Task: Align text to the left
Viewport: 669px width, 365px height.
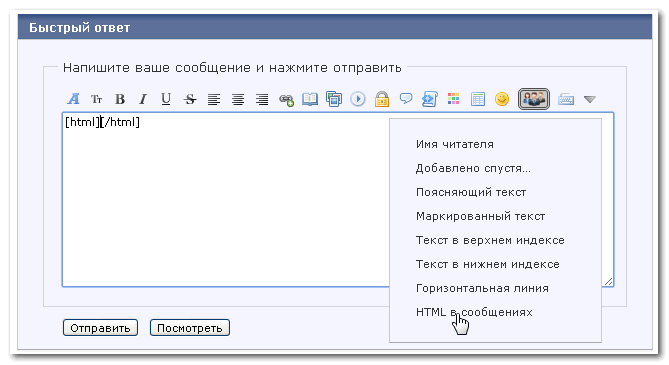Action: click(214, 99)
